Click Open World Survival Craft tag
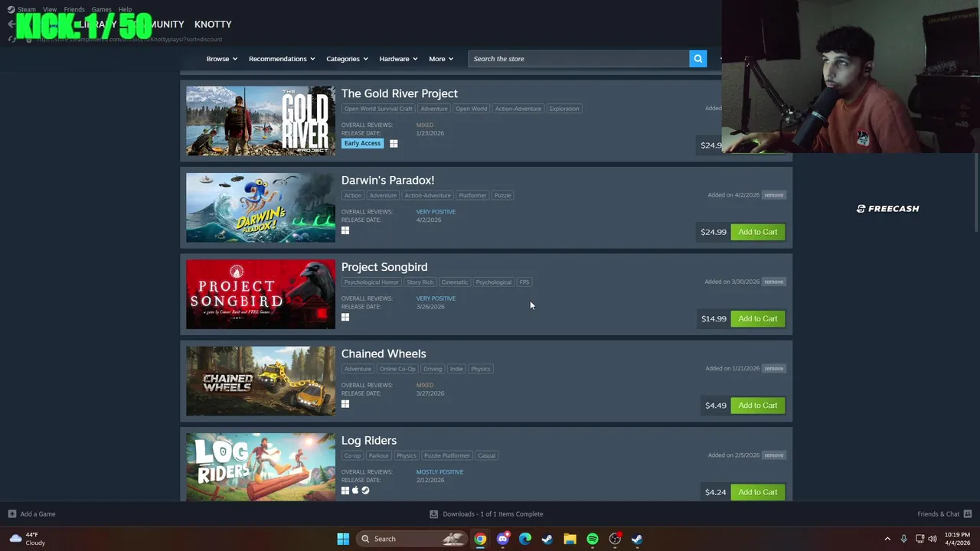 [x=378, y=109]
